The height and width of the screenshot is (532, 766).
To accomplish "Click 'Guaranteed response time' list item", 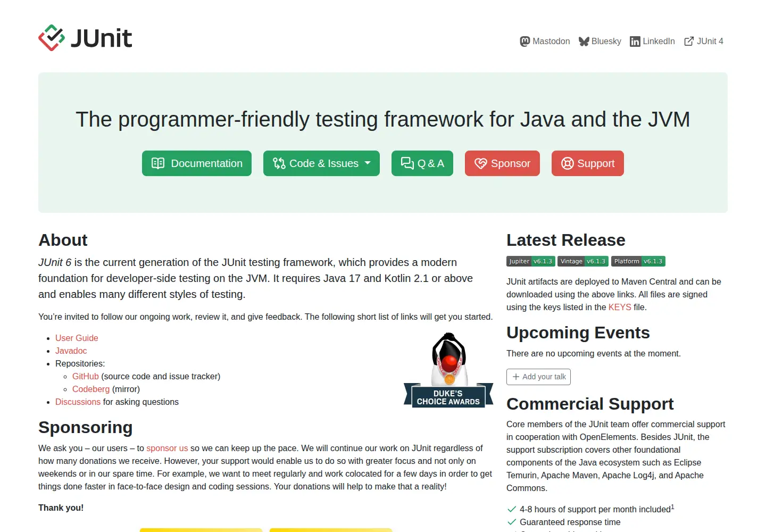I will click(x=570, y=522).
